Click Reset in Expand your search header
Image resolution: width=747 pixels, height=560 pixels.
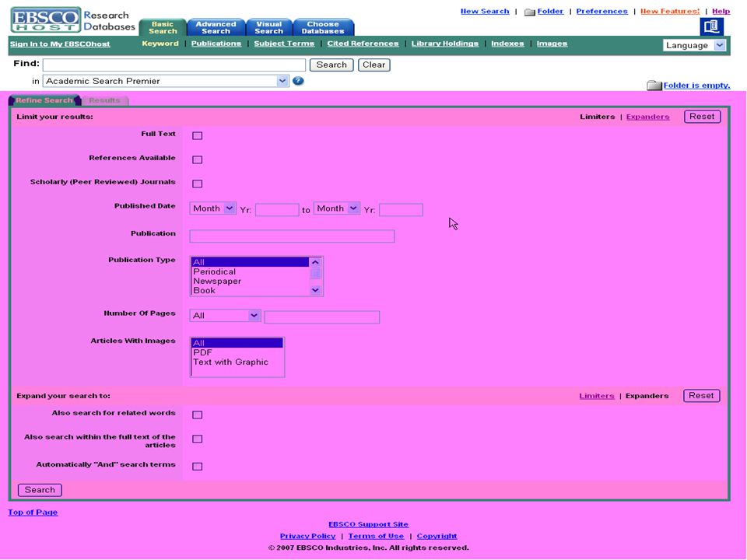[701, 396]
